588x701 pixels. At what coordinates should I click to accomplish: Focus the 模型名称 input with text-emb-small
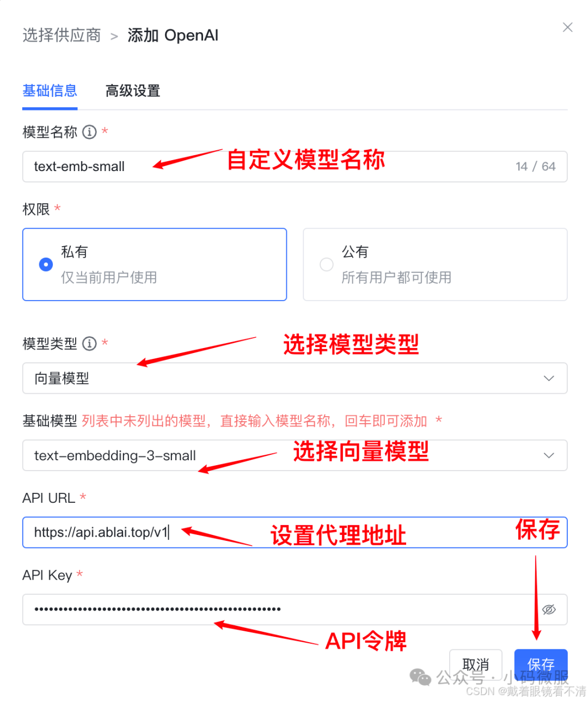pos(295,167)
